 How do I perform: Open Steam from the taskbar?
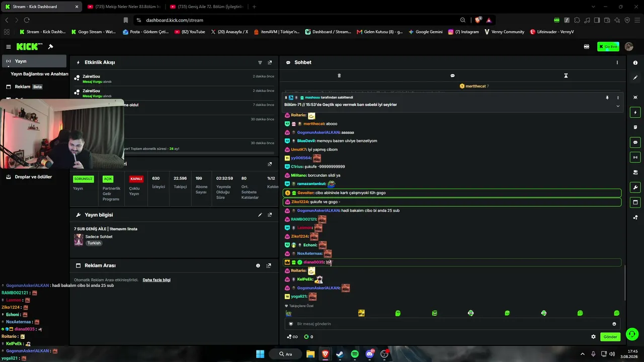(339, 354)
